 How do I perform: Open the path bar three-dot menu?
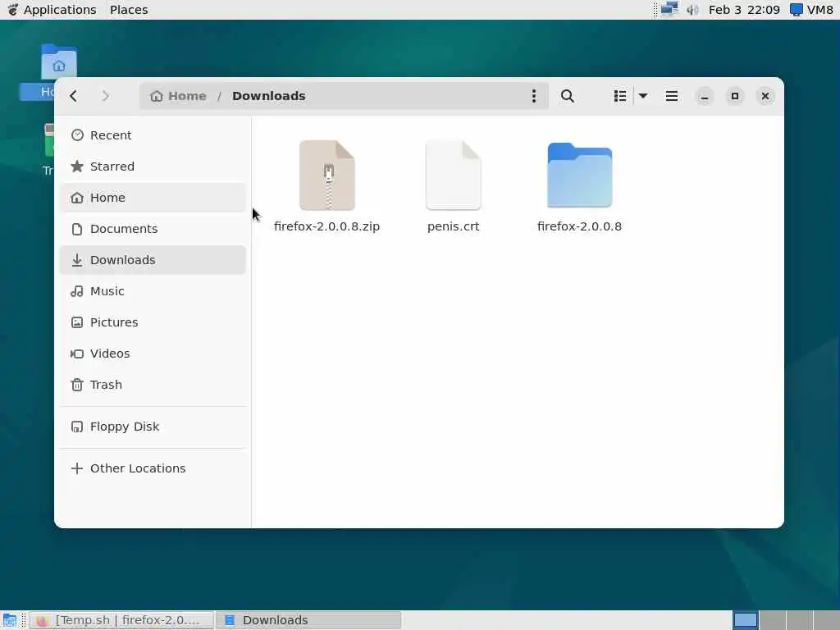coord(533,96)
